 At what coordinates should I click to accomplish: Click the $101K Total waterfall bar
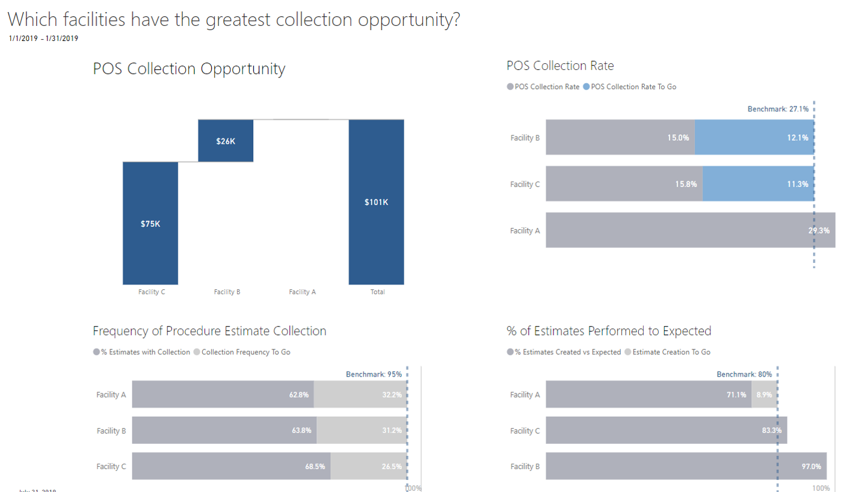pos(376,202)
